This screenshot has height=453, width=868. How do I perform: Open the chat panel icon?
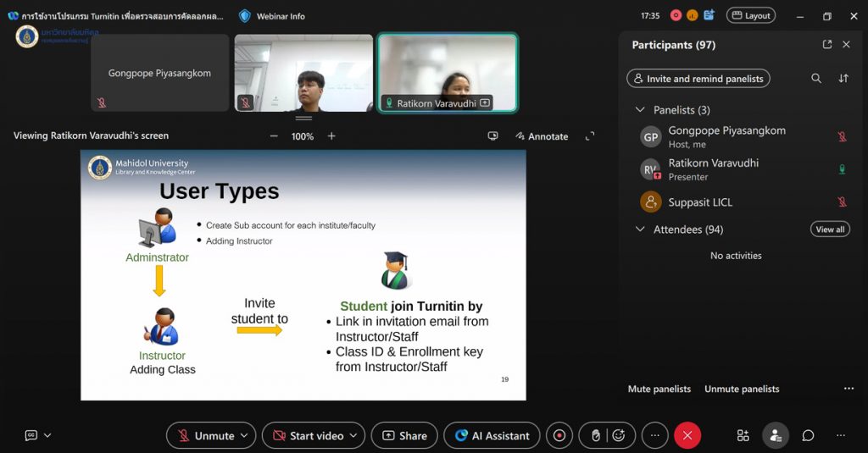[x=808, y=435]
